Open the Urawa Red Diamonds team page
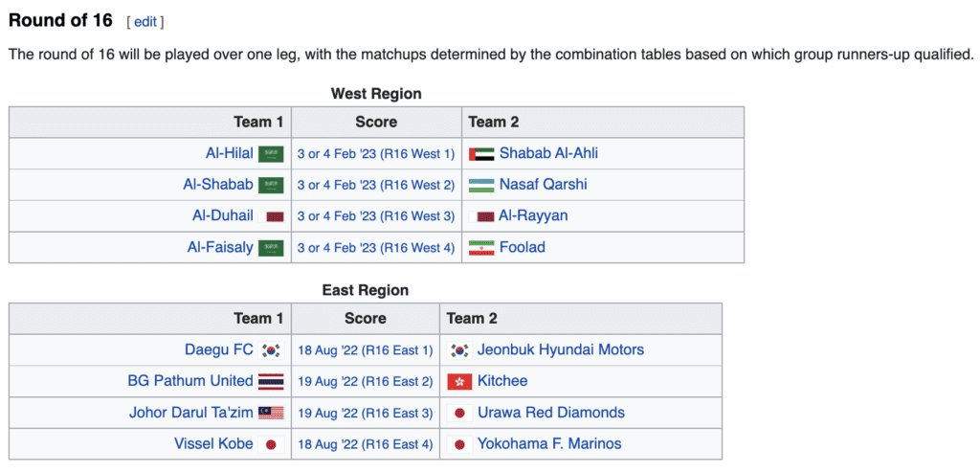980x472 pixels. [x=551, y=412]
